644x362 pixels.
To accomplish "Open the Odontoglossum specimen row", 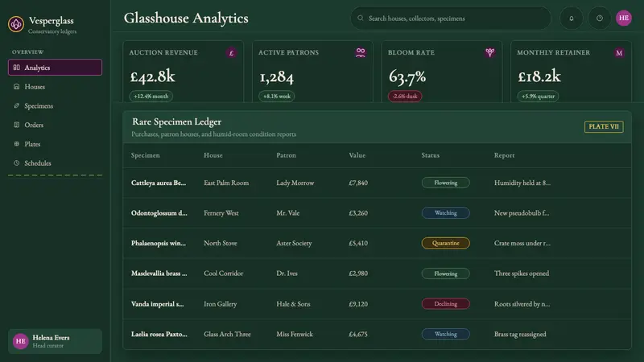I will (377, 213).
